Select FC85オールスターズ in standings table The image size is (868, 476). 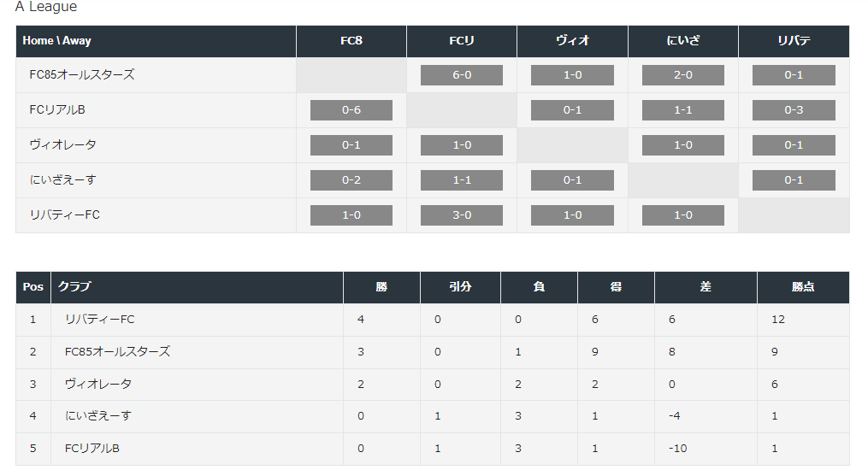117,351
